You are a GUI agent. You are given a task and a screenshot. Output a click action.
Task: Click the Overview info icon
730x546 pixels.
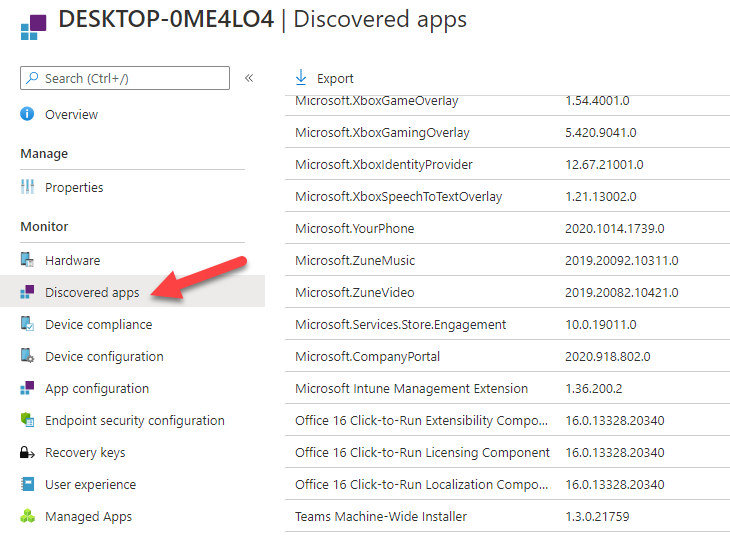point(27,114)
